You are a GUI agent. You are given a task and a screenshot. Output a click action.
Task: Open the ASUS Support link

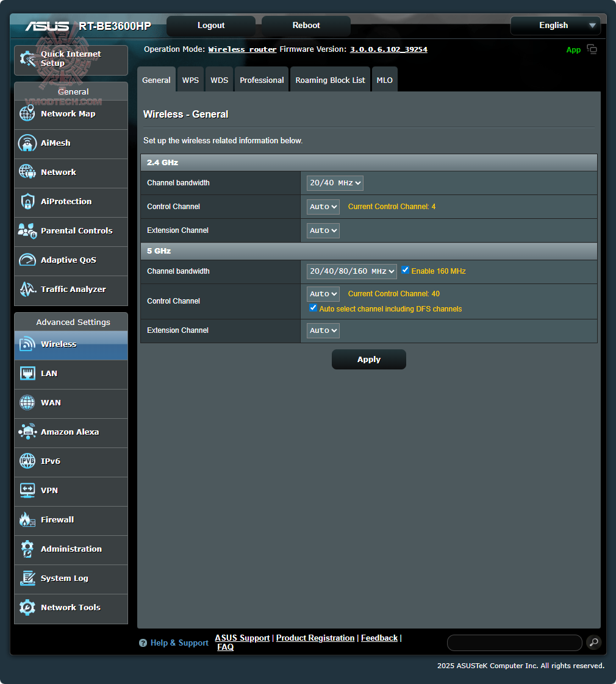(x=242, y=638)
